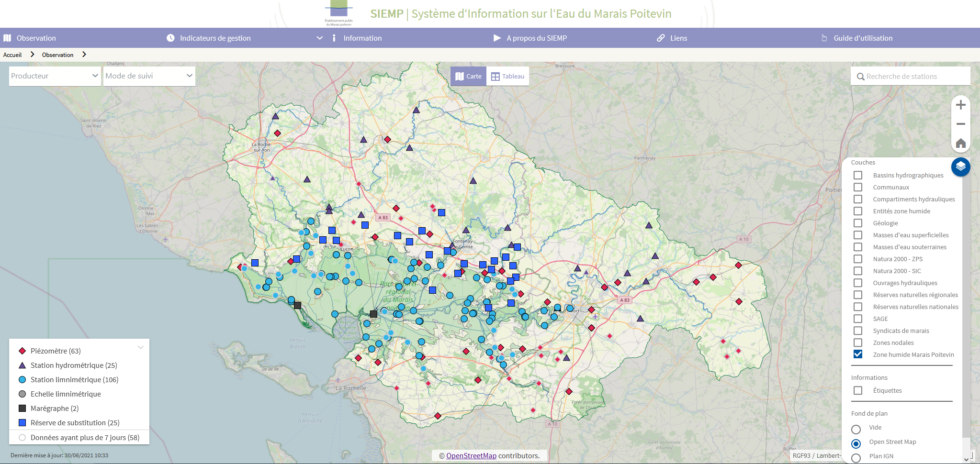This screenshot has width=980, height=464.
Task: Open the Information menu item
Action: click(362, 38)
